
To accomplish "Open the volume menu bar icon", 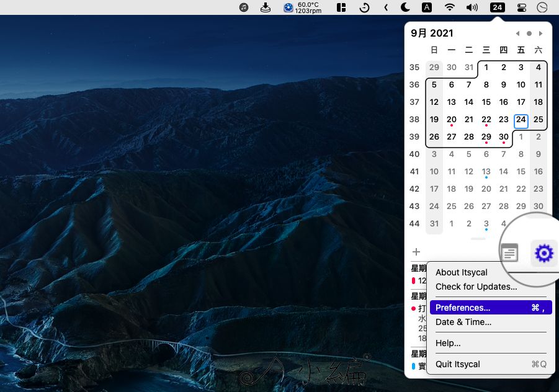I will click(472, 7).
